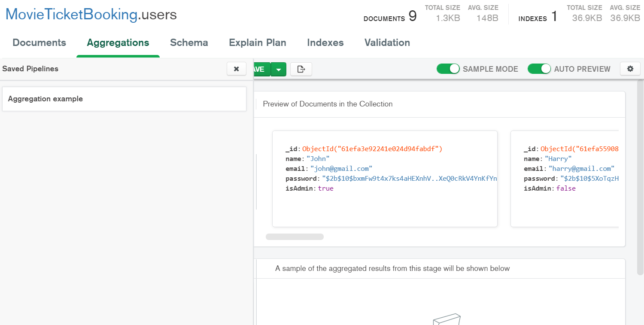Click the "john@gmail.com" email value
Viewport: 644px width, 325px height.
point(341,169)
